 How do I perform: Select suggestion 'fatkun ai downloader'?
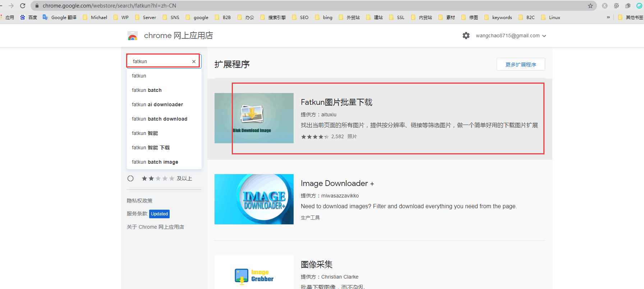point(164,104)
